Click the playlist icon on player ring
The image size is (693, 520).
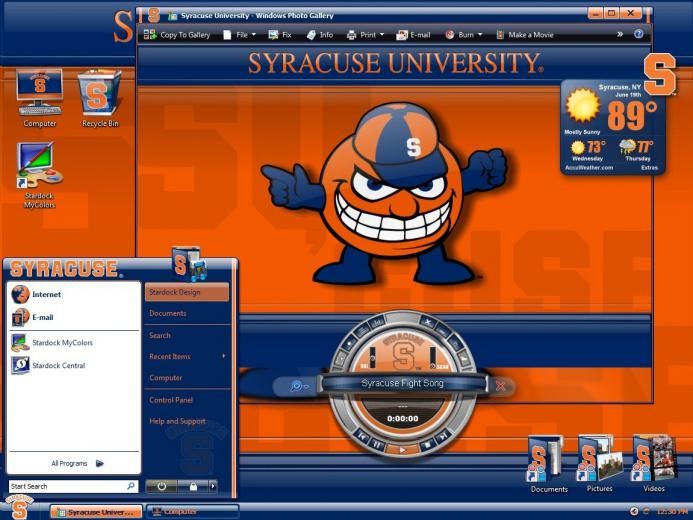tap(362, 330)
